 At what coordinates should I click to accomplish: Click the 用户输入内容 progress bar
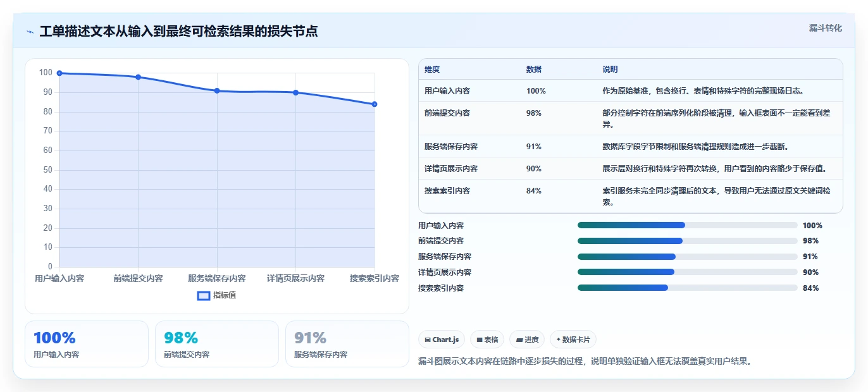[687, 225]
